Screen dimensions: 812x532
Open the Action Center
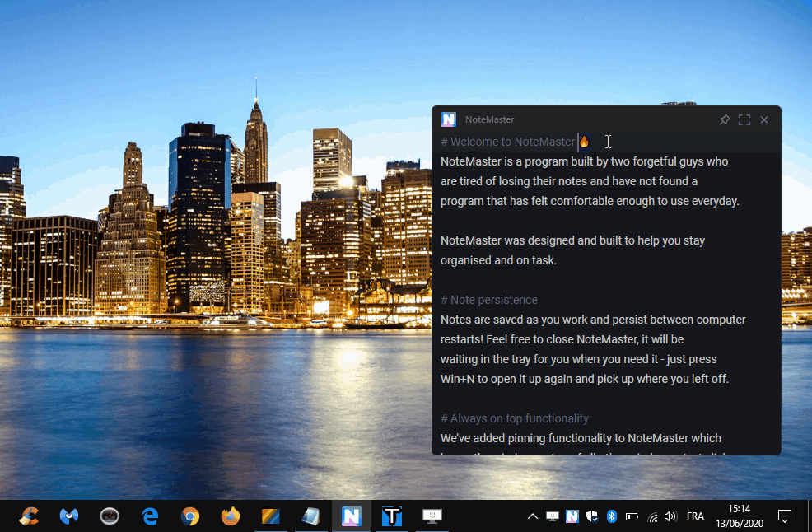tap(783, 516)
